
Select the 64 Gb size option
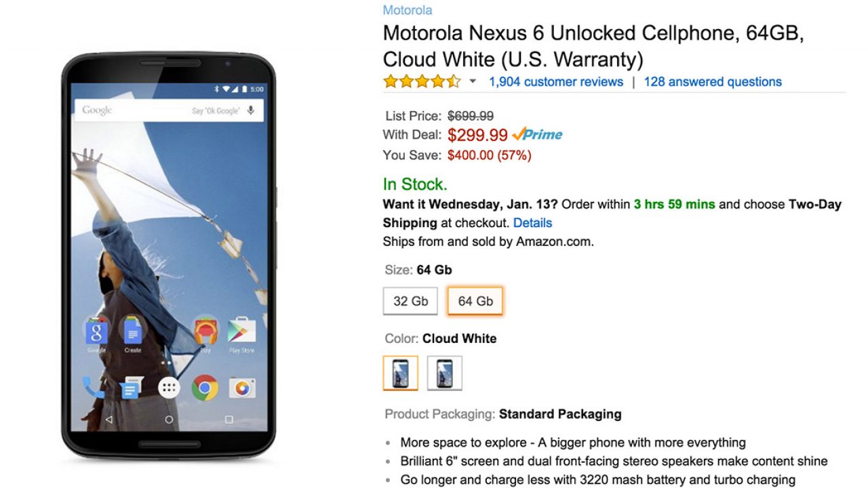pos(475,301)
